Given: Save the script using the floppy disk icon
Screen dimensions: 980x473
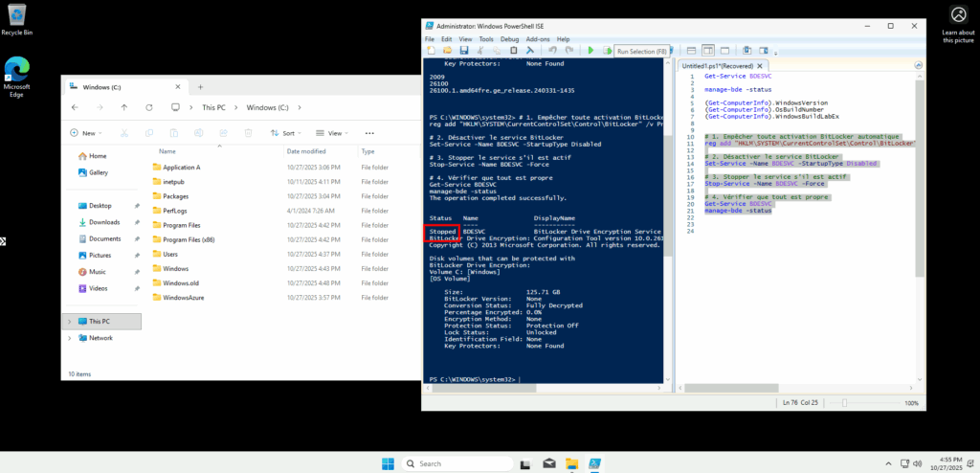Looking at the screenshot, I should [464, 50].
